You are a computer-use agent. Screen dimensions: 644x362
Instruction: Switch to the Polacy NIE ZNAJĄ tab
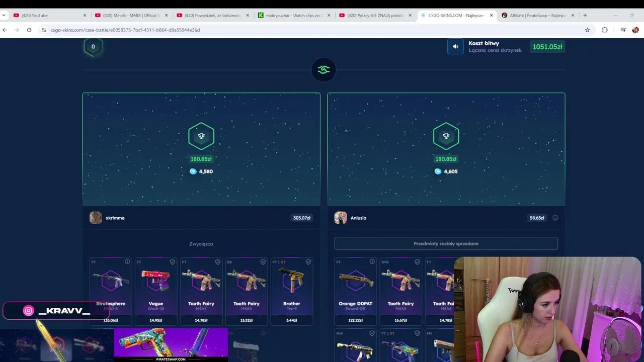pos(376,15)
